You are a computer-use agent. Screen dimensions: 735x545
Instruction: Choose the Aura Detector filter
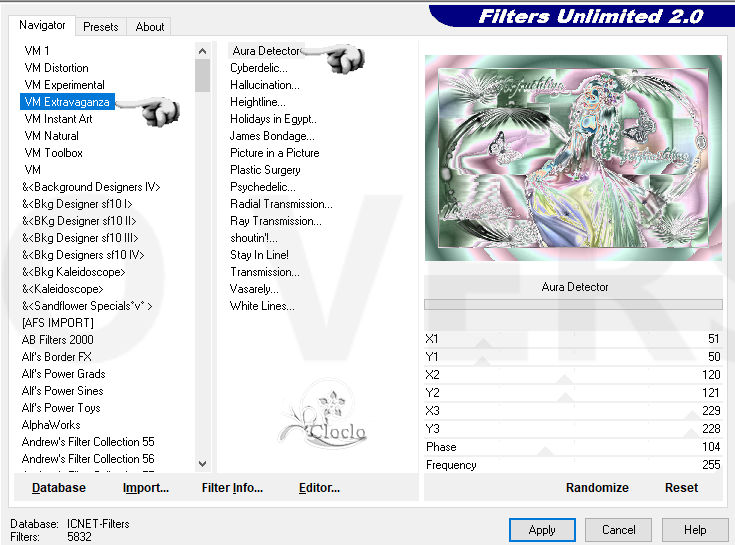[266, 51]
